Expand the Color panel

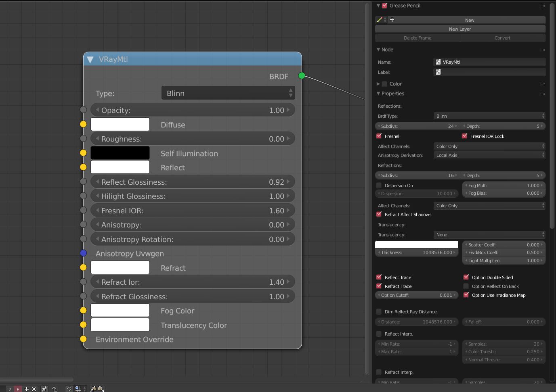[x=378, y=84]
